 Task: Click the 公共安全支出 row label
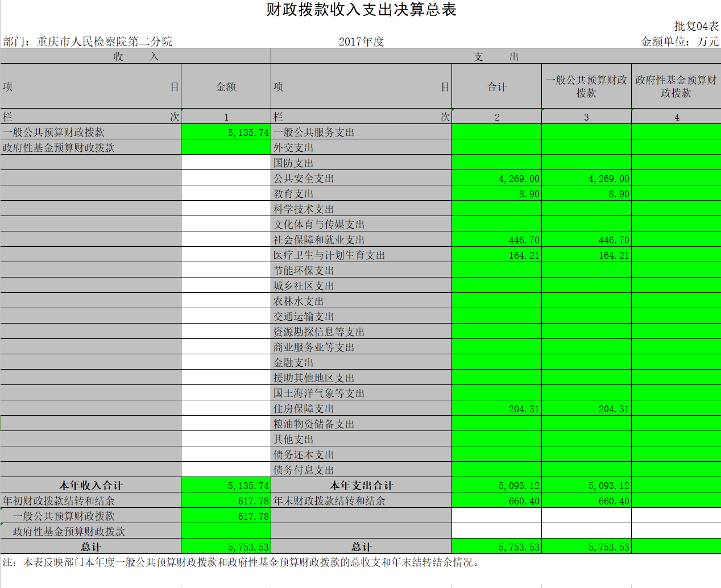click(x=304, y=179)
